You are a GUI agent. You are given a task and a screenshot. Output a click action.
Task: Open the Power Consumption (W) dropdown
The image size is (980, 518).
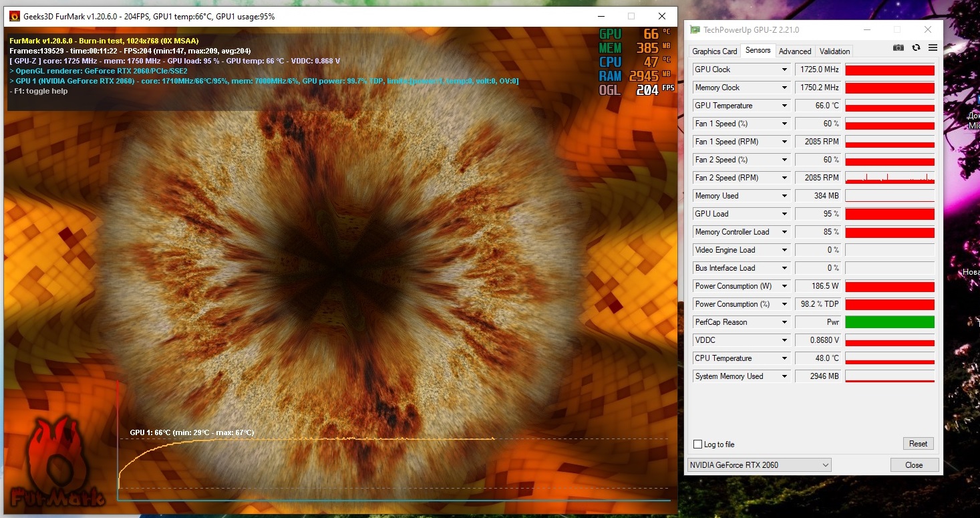(784, 286)
